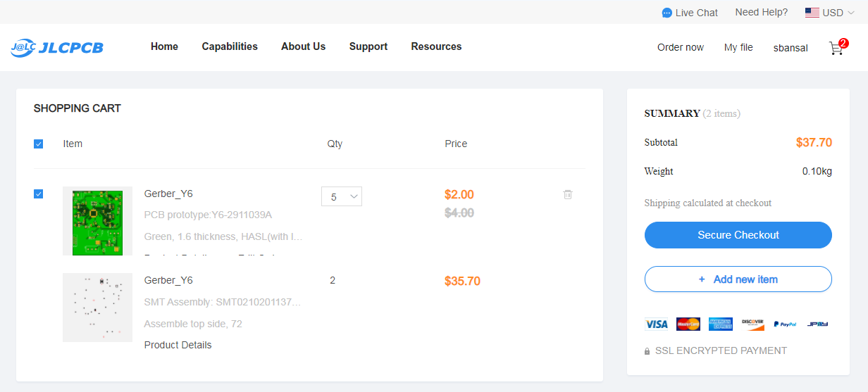
Task: Open the quantity dropdown showing 5
Action: (x=342, y=196)
